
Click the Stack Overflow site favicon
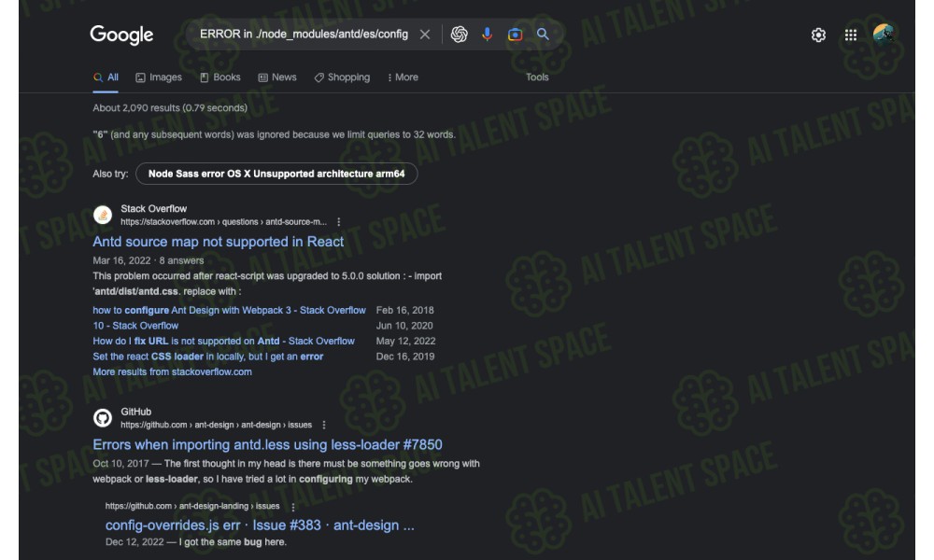coord(103,215)
